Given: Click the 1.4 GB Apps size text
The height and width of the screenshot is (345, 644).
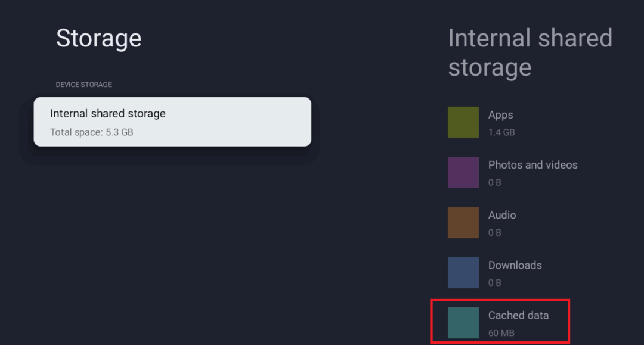Looking at the screenshot, I should point(501,132).
